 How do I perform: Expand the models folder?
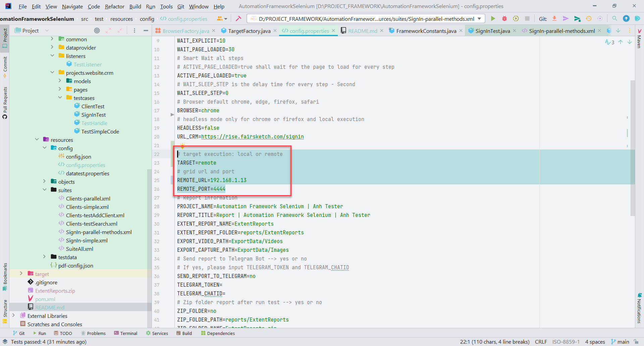tap(60, 81)
